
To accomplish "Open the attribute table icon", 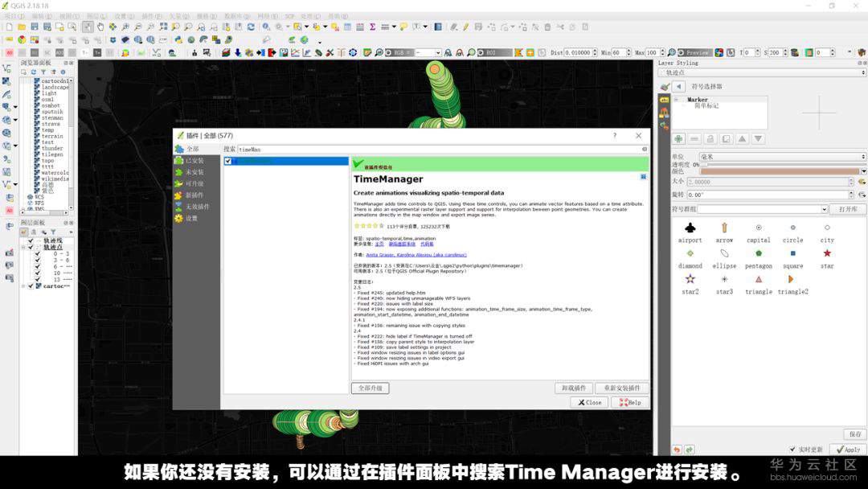I will 348,27.
